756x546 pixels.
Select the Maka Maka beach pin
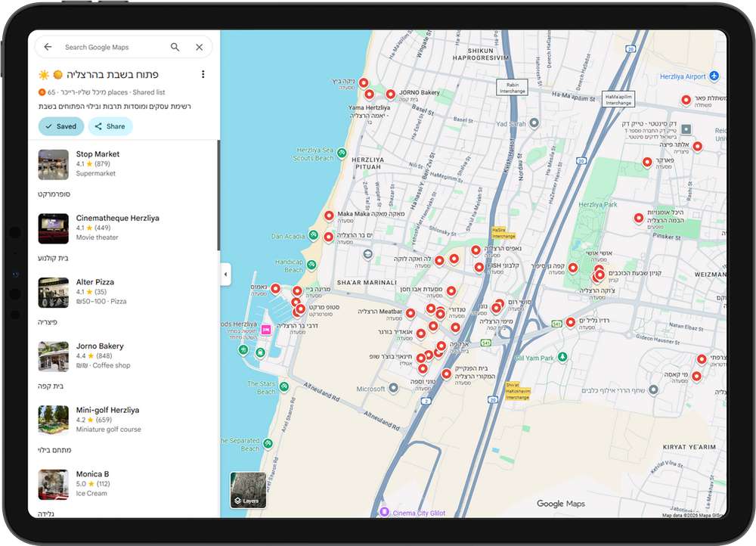pos(329,216)
